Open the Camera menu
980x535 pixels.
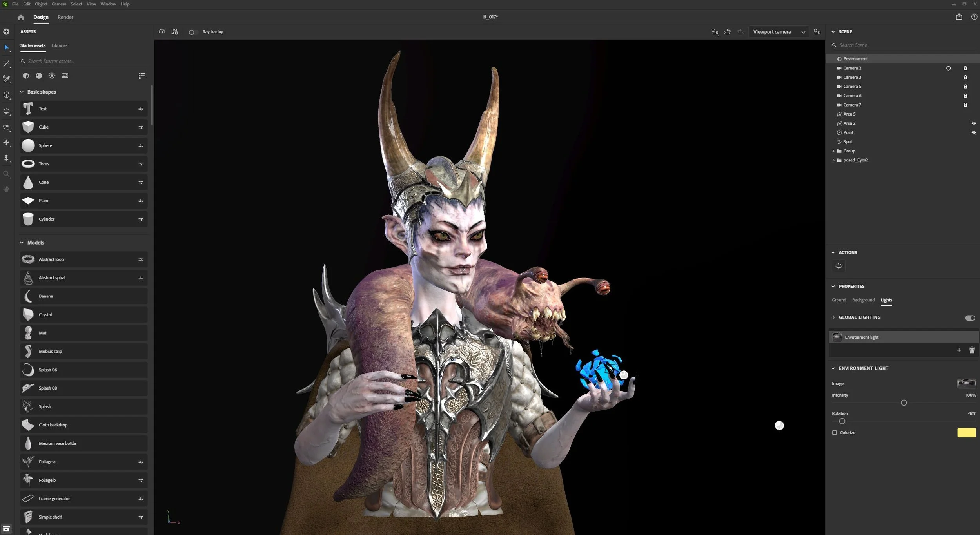(x=59, y=4)
